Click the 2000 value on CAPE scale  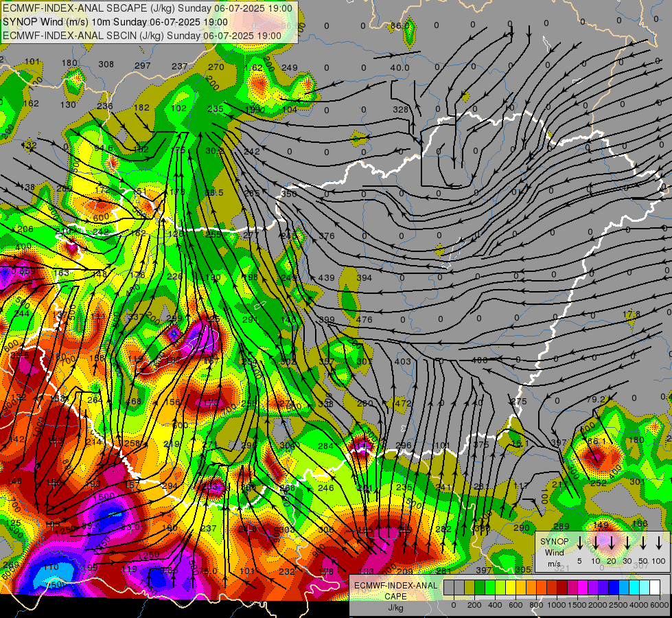(598, 605)
